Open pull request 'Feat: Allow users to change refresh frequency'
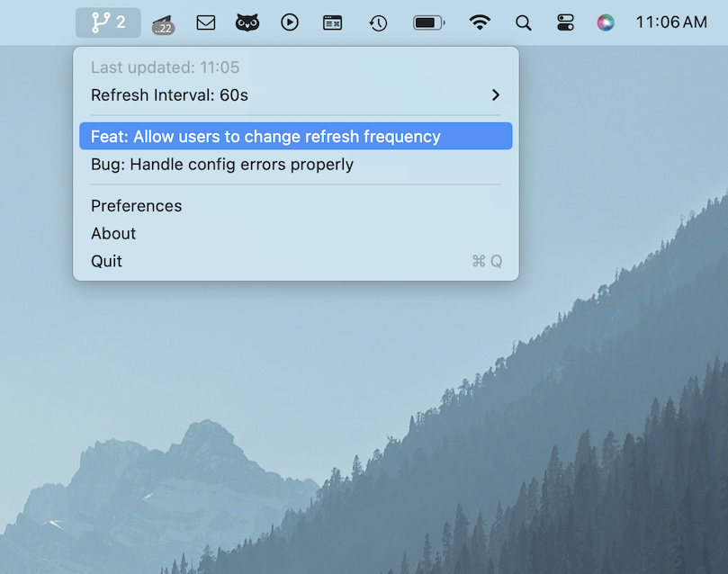 (296, 136)
